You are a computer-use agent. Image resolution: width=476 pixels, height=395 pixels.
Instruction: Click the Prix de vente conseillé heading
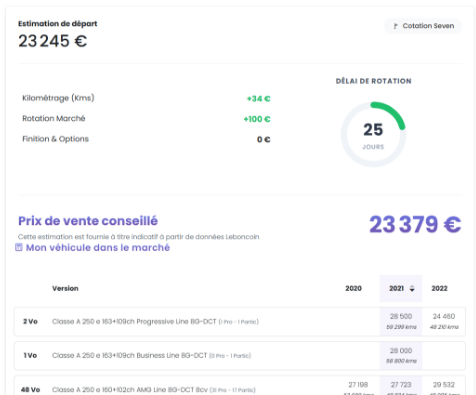(88, 221)
